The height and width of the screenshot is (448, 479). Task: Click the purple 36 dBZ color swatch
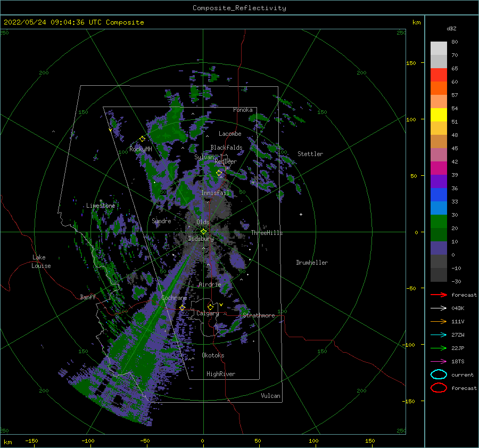pyautogui.click(x=439, y=181)
